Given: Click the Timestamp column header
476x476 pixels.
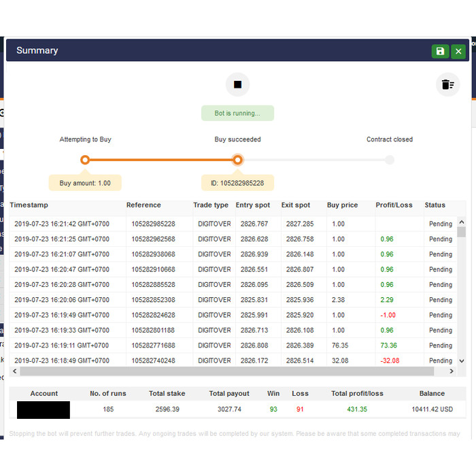Looking at the screenshot, I should coord(29,205).
